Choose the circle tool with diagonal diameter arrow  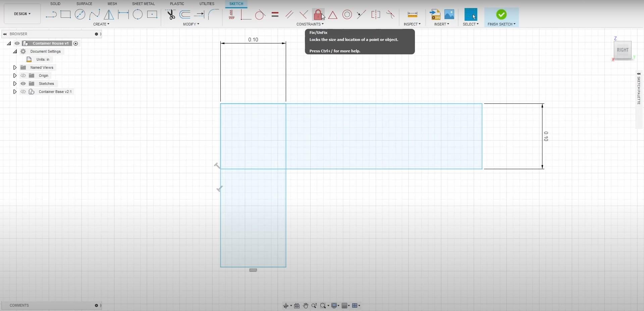80,14
